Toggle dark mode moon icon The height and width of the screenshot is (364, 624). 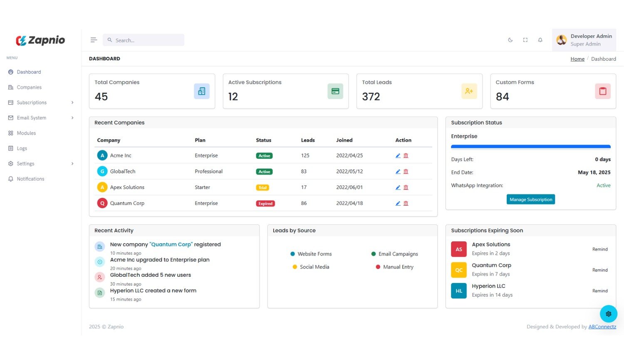(x=510, y=40)
